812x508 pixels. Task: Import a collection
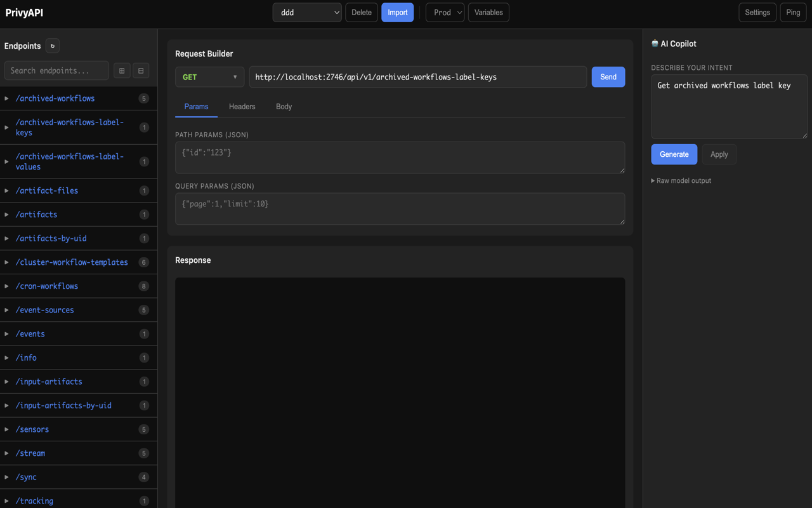pos(397,12)
